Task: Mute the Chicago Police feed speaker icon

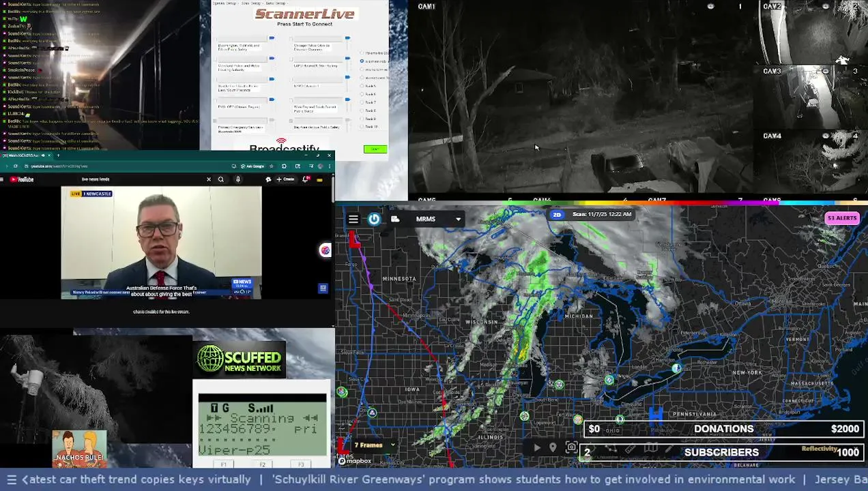Action: click(347, 38)
